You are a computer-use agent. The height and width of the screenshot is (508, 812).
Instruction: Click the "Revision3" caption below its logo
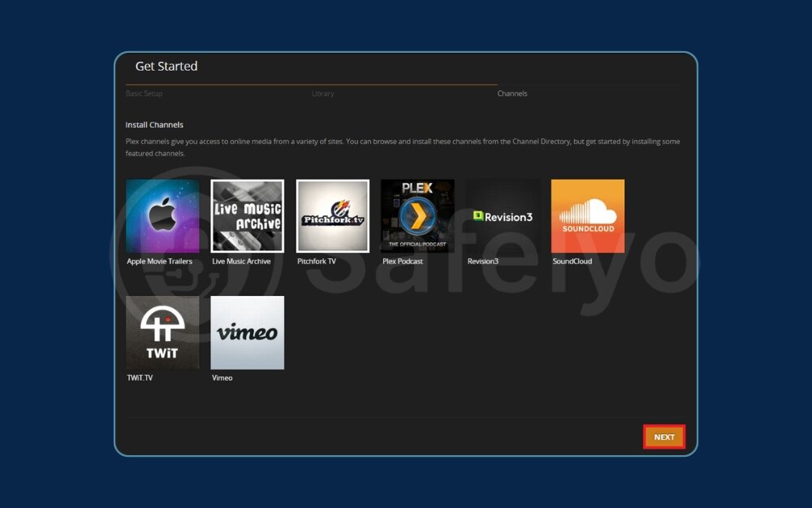(x=483, y=262)
